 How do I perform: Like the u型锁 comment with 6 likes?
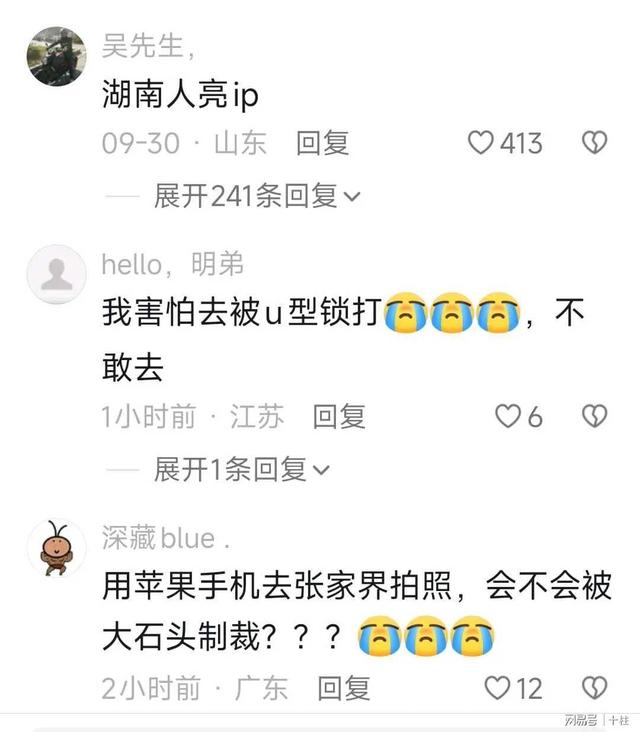point(508,416)
